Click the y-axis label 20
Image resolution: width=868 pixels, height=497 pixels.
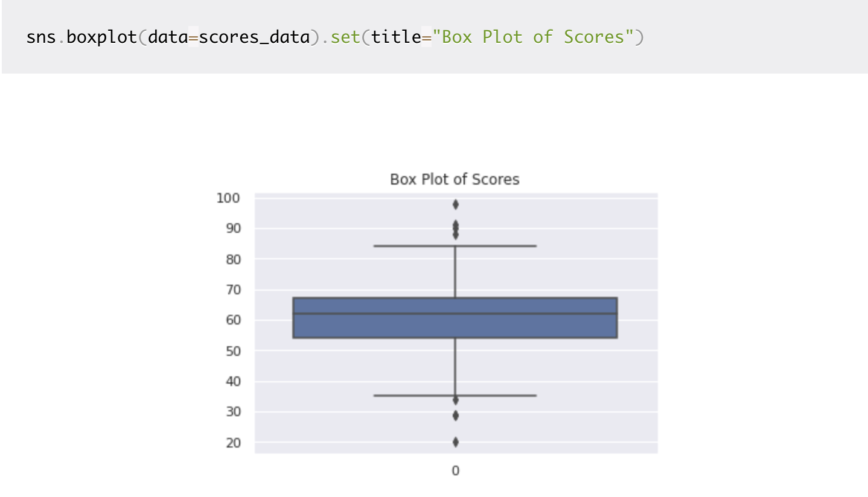click(232, 443)
